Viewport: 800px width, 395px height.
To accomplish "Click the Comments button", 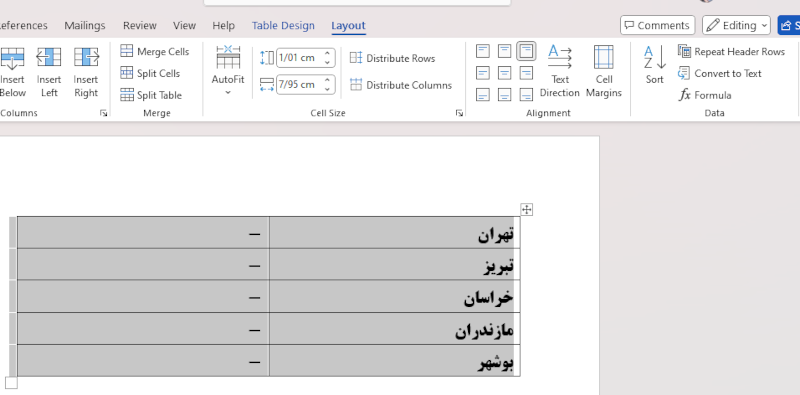I will pyautogui.click(x=658, y=25).
